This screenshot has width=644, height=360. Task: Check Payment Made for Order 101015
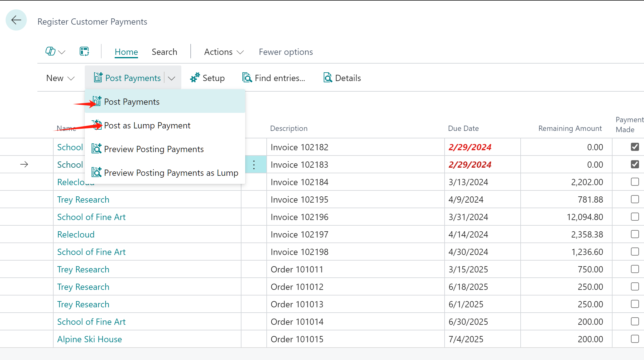(635, 339)
